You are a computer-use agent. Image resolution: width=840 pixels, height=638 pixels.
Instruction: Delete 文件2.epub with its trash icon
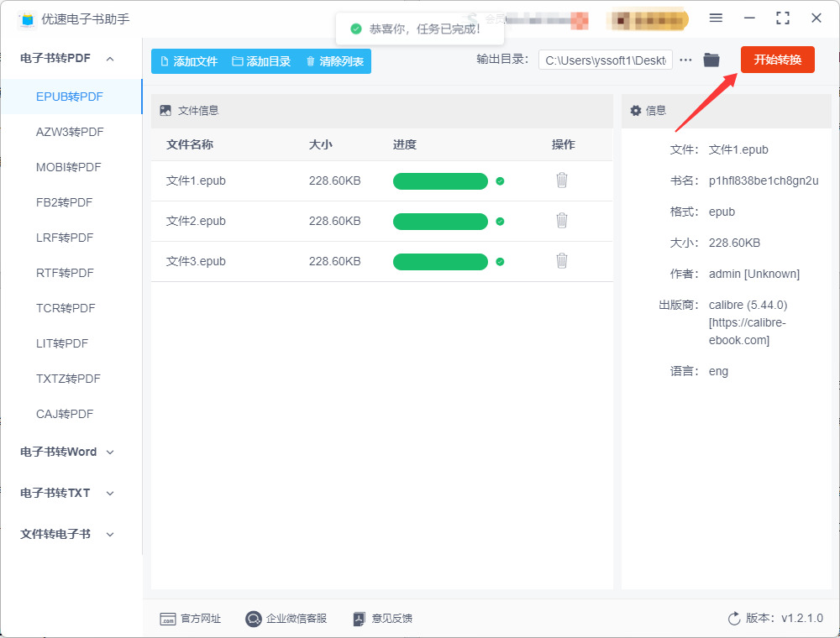(561, 221)
